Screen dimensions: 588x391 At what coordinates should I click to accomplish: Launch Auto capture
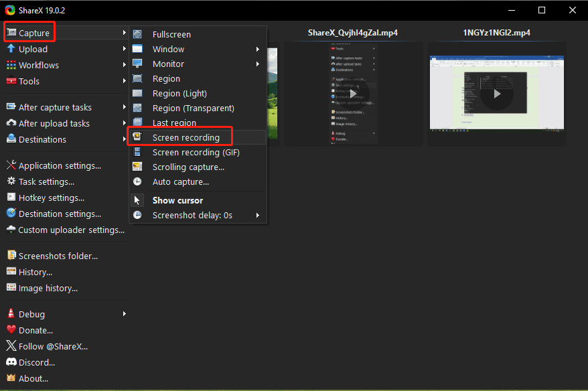click(x=179, y=181)
